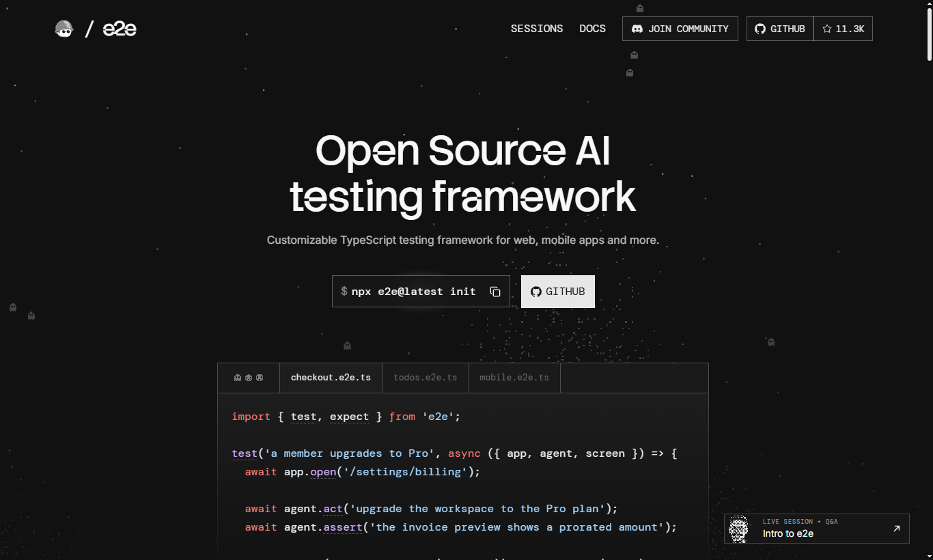
Task: Click the npx e2e@latest init command text
Action: [x=413, y=292]
